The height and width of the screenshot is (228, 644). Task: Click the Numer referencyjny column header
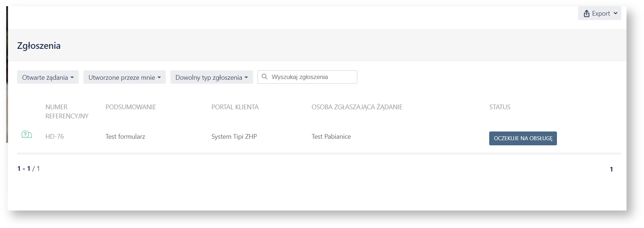click(67, 111)
